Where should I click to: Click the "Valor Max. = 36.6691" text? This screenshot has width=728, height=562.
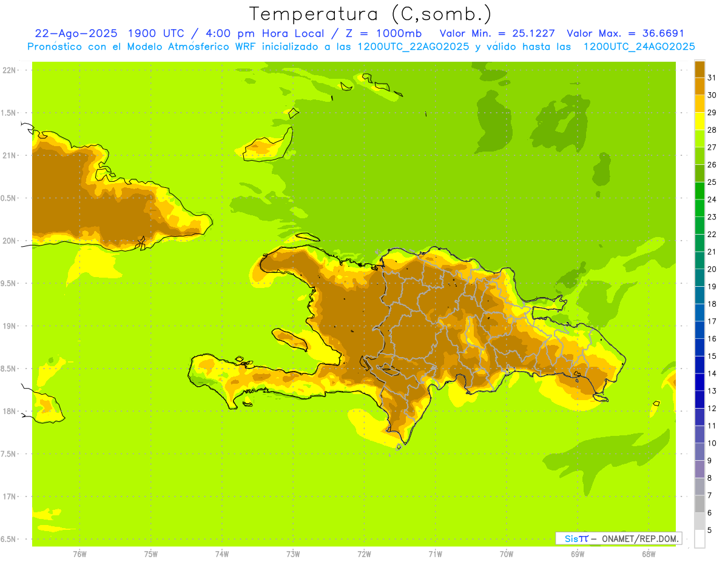tap(625, 33)
